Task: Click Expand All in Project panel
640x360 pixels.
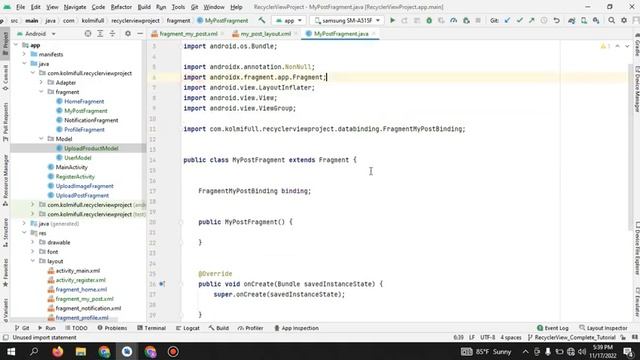Action: pos(100,34)
